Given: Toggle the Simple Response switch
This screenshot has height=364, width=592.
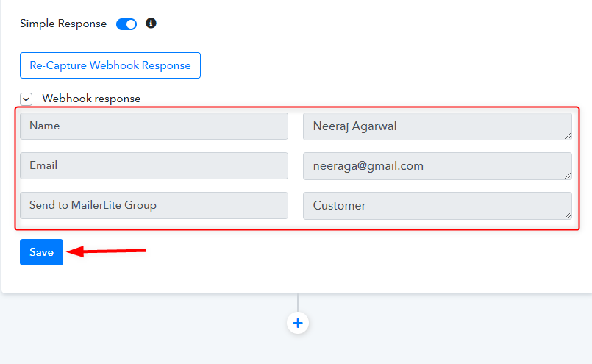Looking at the screenshot, I should click(126, 24).
